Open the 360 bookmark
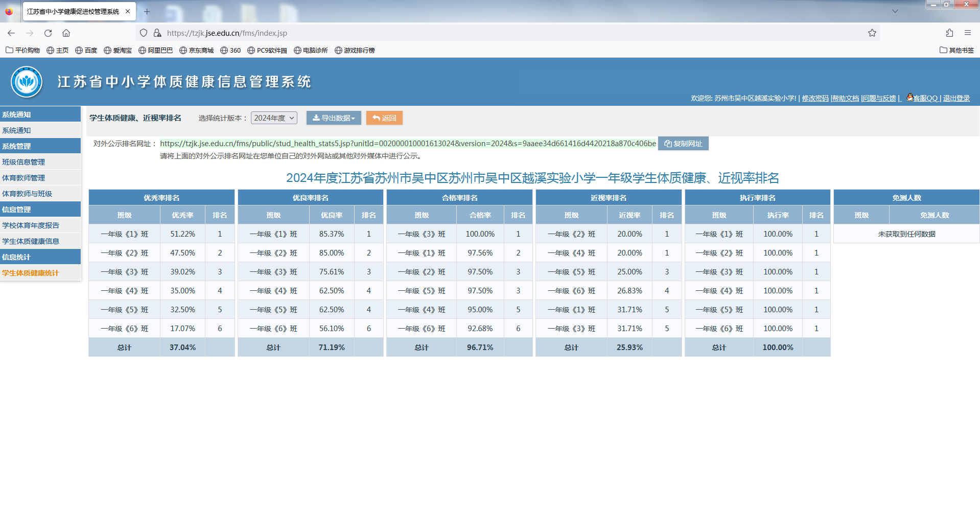 click(x=230, y=50)
